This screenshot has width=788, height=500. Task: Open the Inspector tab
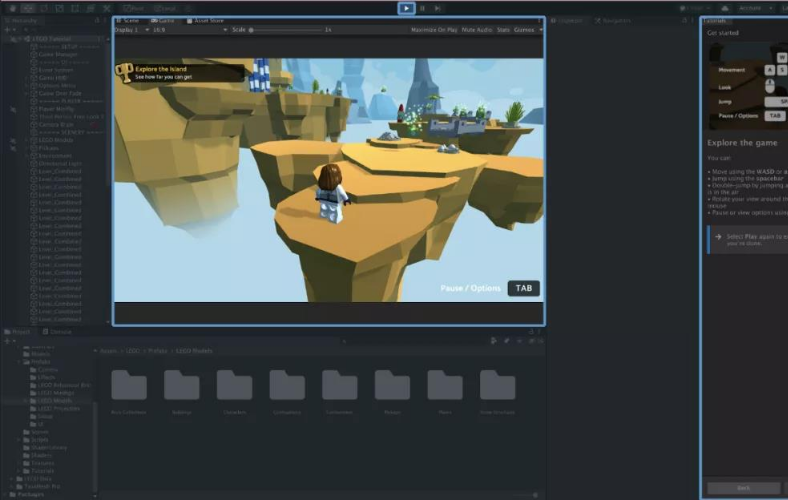[566, 21]
